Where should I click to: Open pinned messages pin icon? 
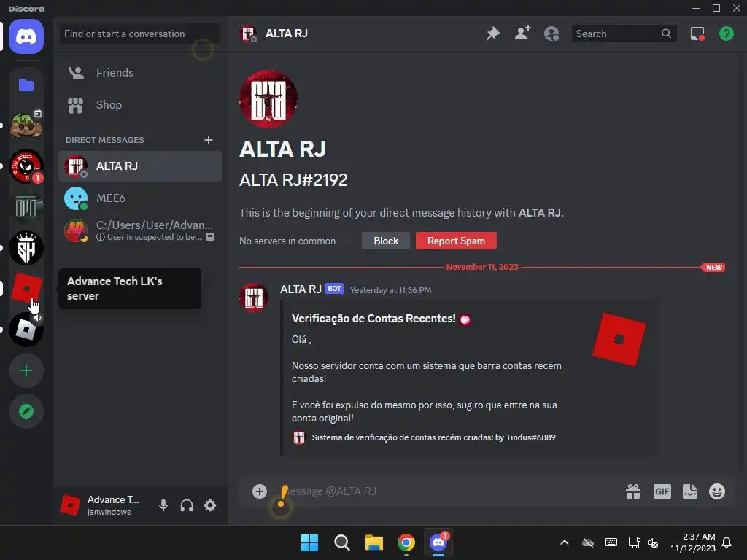pyautogui.click(x=493, y=34)
